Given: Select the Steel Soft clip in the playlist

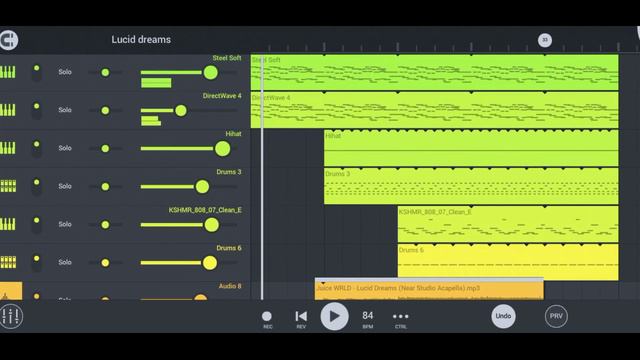Looking at the screenshot, I should (434, 72).
